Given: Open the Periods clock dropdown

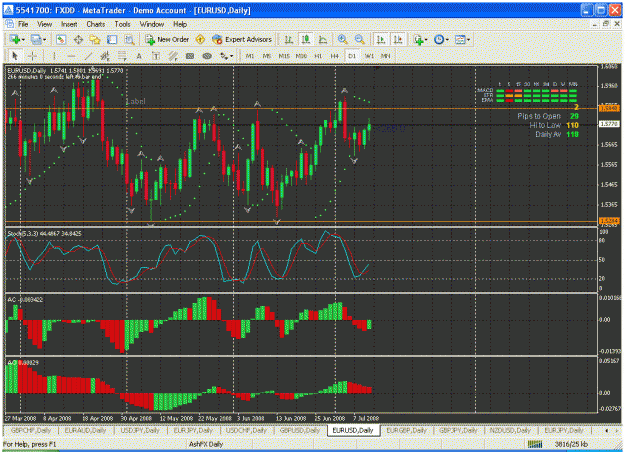Looking at the screenshot, I should [x=441, y=39].
